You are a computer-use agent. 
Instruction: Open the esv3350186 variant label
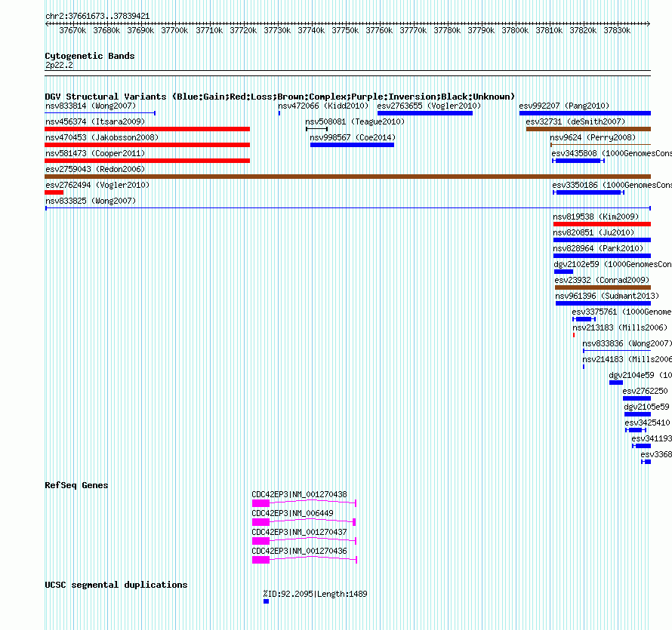(612, 185)
